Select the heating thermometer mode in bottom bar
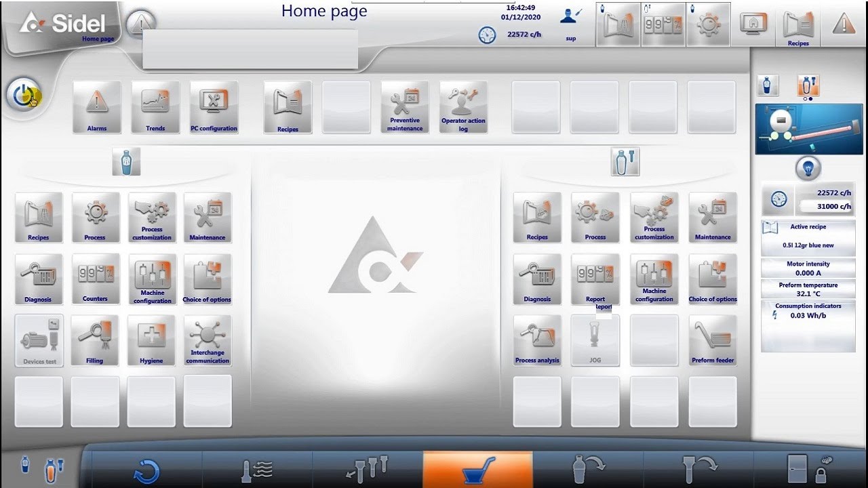Viewport: 868px width, 488px height. 257,470
